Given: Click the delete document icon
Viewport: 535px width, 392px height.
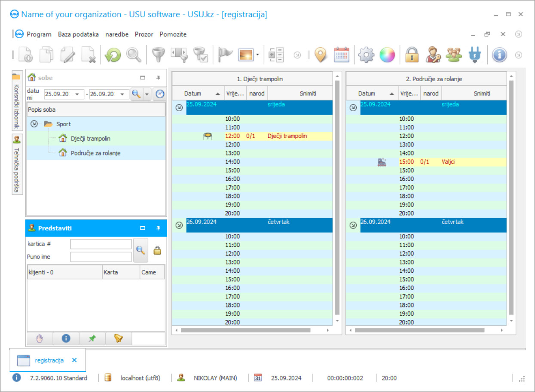Looking at the screenshot, I should click(89, 55).
